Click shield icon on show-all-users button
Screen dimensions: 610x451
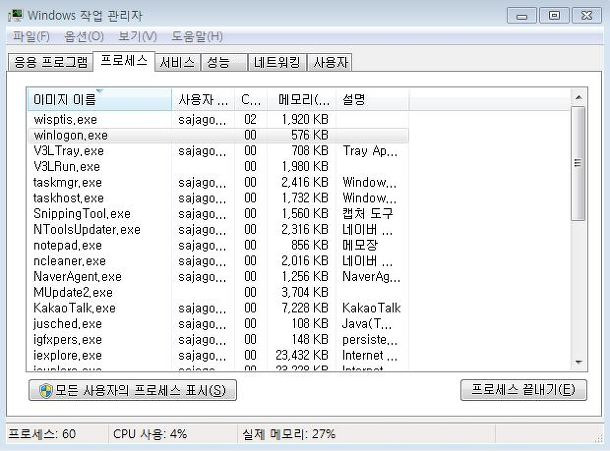point(46,390)
